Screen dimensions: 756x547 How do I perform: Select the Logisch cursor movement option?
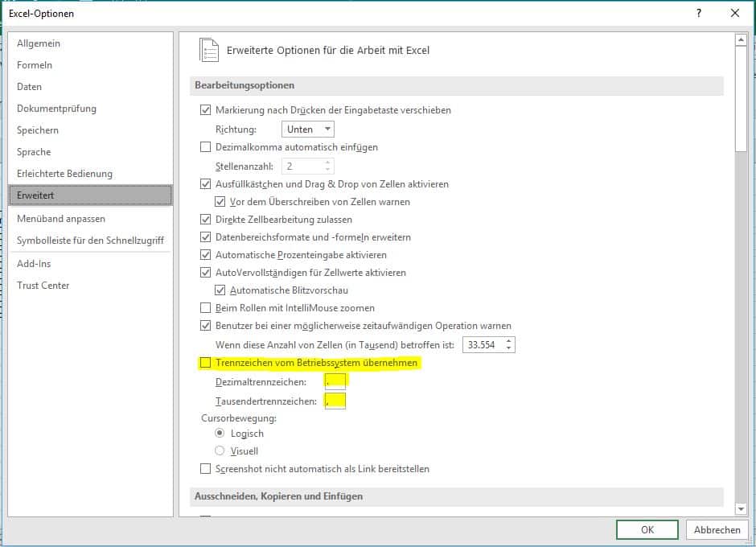pyautogui.click(x=220, y=434)
